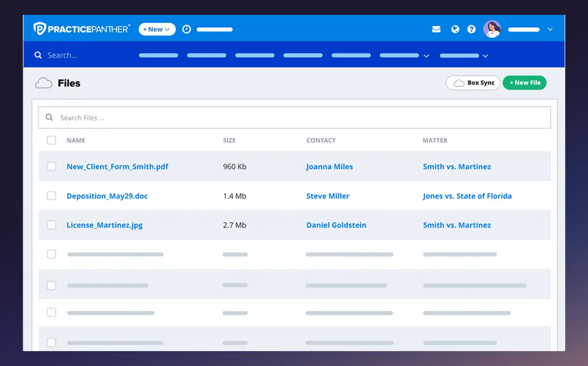
Task: Click the PracticePanther logo icon
Action: tap(39, 29)
